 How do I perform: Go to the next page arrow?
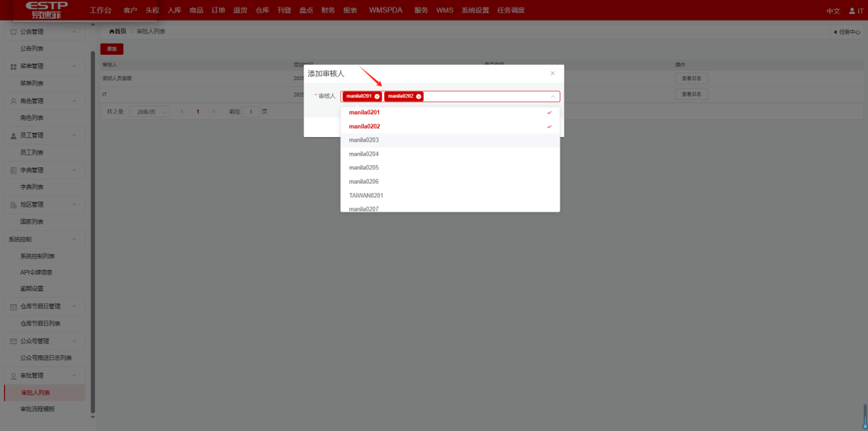coord(214,111)
